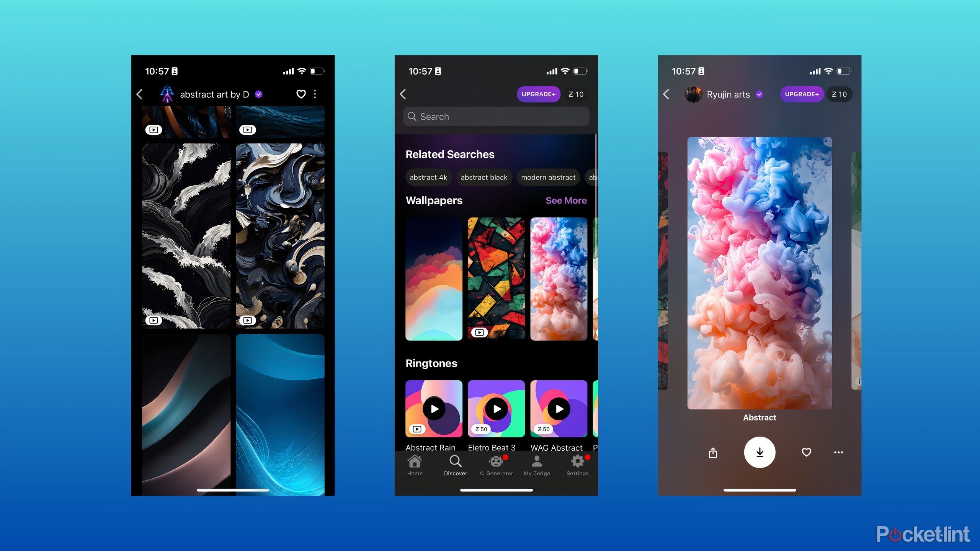This screenshot has width=980, height=551.
Task: Tap the download icon for Abstract wallpaper
Action: coord(759,452)
